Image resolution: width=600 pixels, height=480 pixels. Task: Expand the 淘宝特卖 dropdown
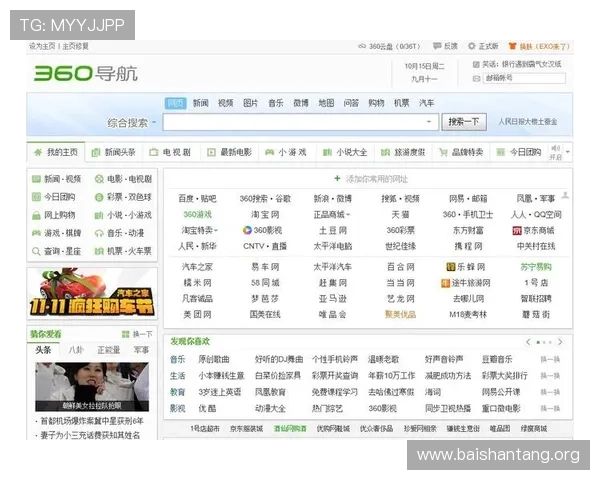(x=215, y=230)
